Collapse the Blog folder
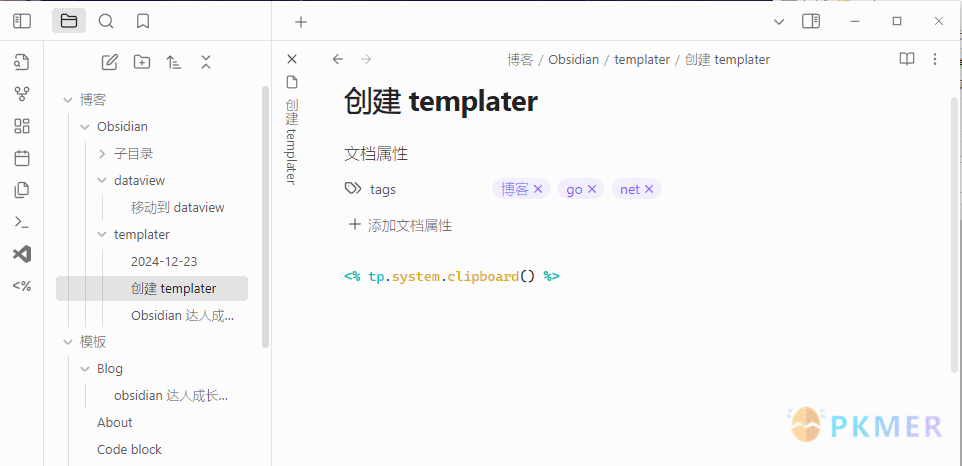The width and height of the screenshot is (962, 466). point(85,369)
